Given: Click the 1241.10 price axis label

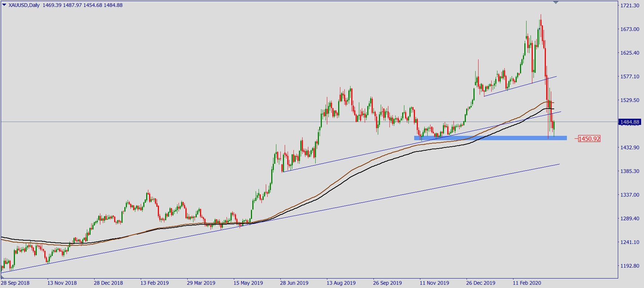Looking at the screenshot, I should click(x=630, y=242).
